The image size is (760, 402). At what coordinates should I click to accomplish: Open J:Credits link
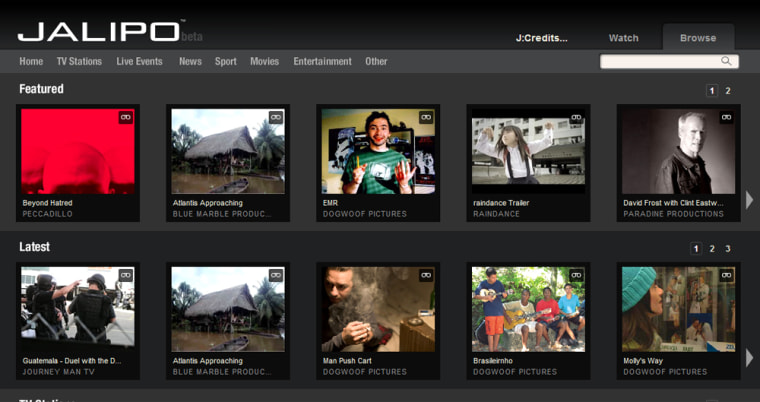pos(541,38)
